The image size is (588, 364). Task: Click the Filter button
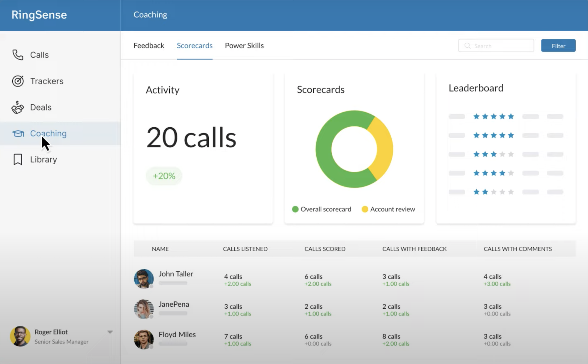559,45
